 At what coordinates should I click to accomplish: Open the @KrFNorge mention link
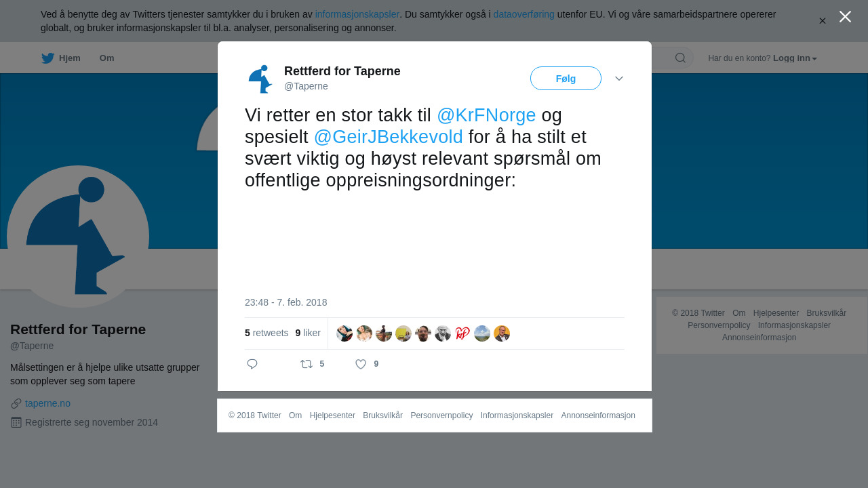coord(486,115)
